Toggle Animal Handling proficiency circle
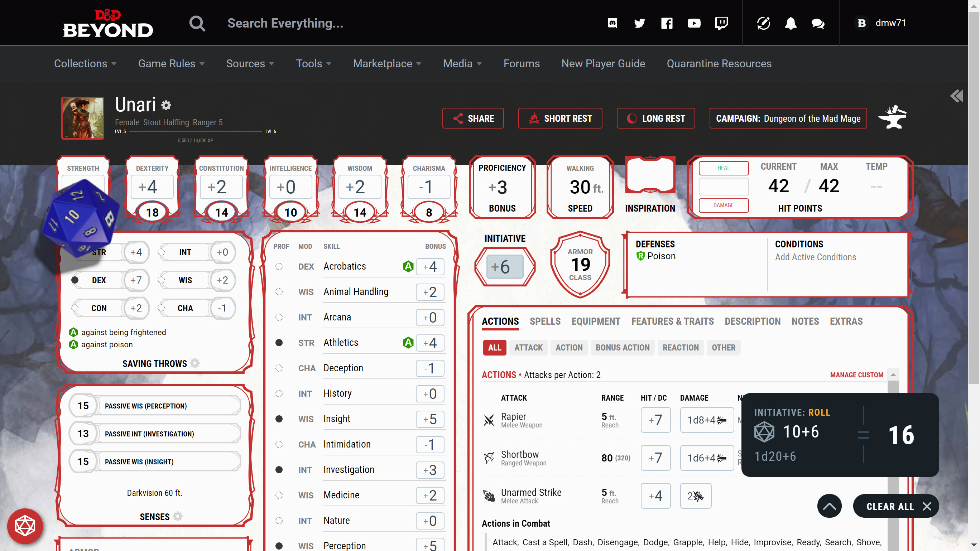 (x=279, y=292)
